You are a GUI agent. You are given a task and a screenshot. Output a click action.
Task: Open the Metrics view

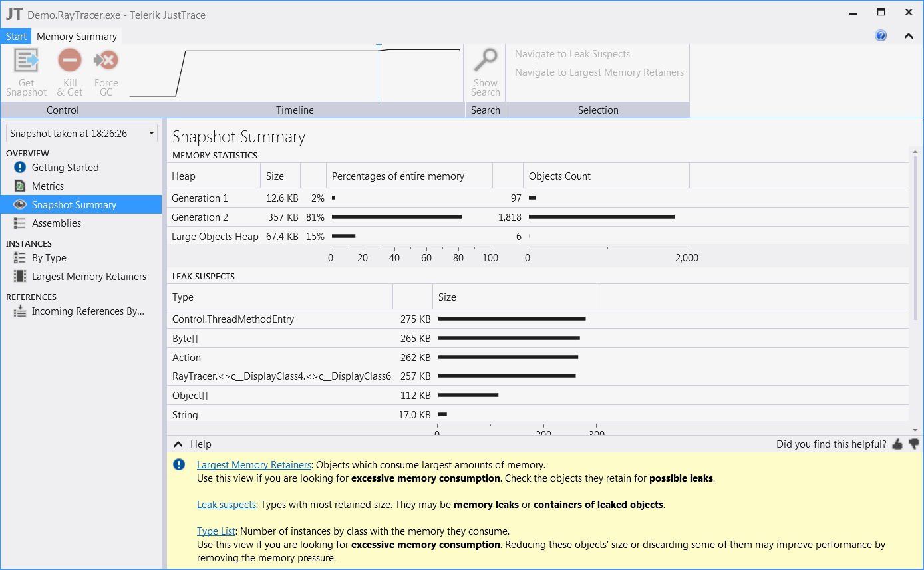tap(48, 186)
